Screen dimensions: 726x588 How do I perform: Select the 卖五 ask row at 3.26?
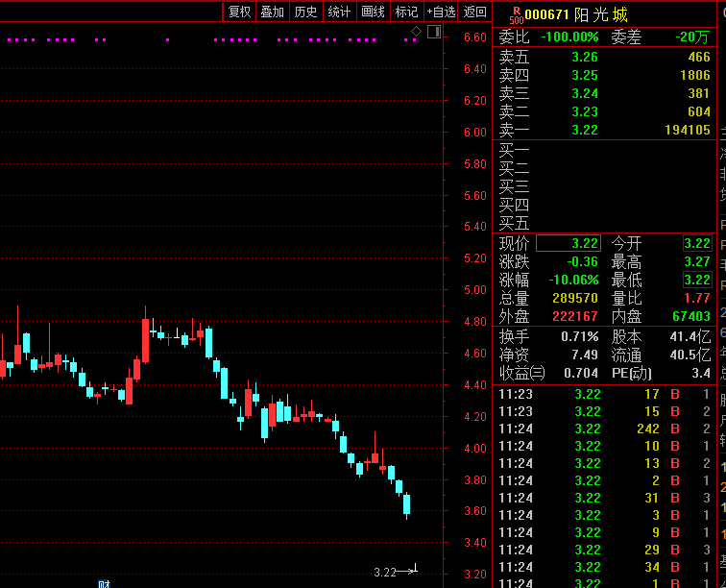coord(605,57)
